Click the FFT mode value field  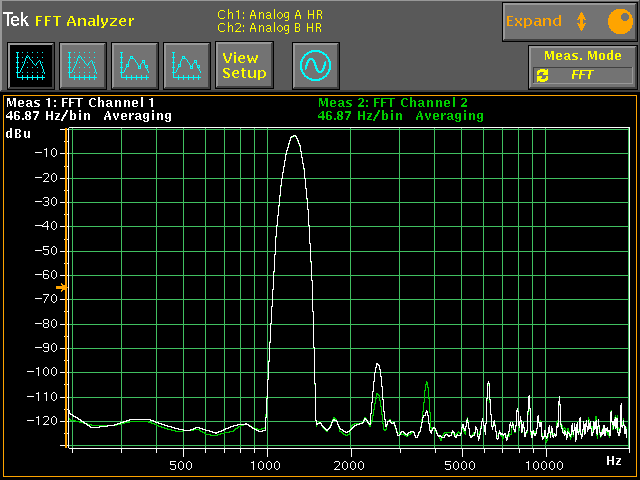(591, 75)
